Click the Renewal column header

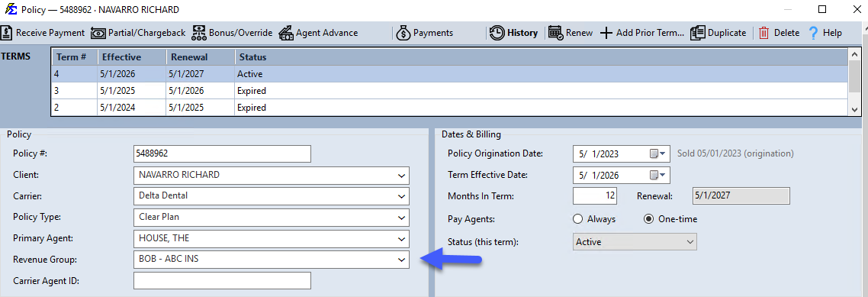201,57
